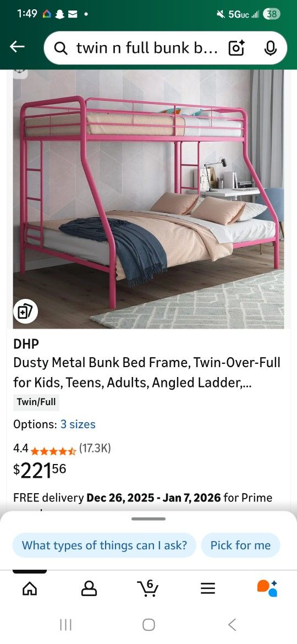Open camera lens search icon

click(237, 48)
